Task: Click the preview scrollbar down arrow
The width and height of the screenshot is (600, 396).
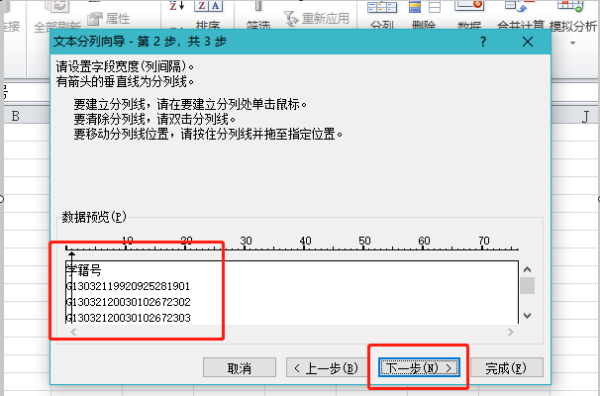Action: coord(527,316)
